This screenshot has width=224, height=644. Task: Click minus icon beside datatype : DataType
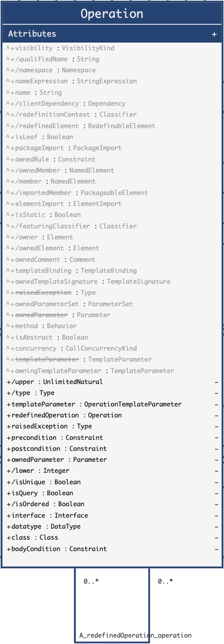(216, 526)
